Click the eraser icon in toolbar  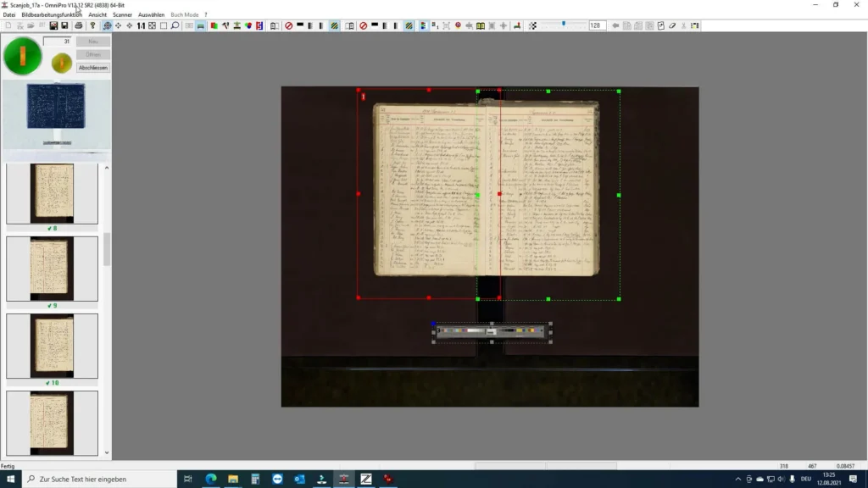coord(672,26)
